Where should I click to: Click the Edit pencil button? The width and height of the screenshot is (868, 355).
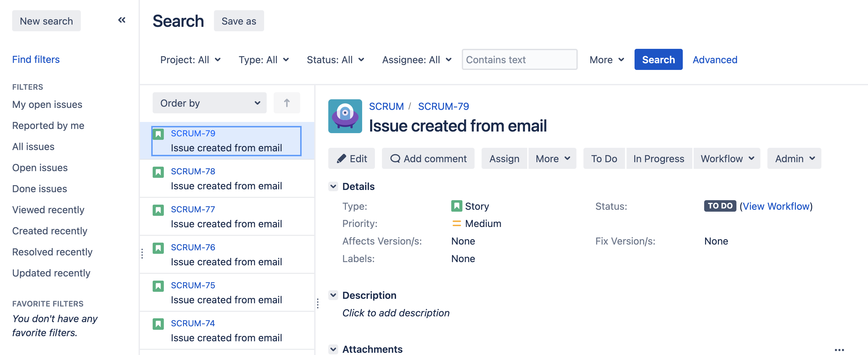tap(351, 159)
